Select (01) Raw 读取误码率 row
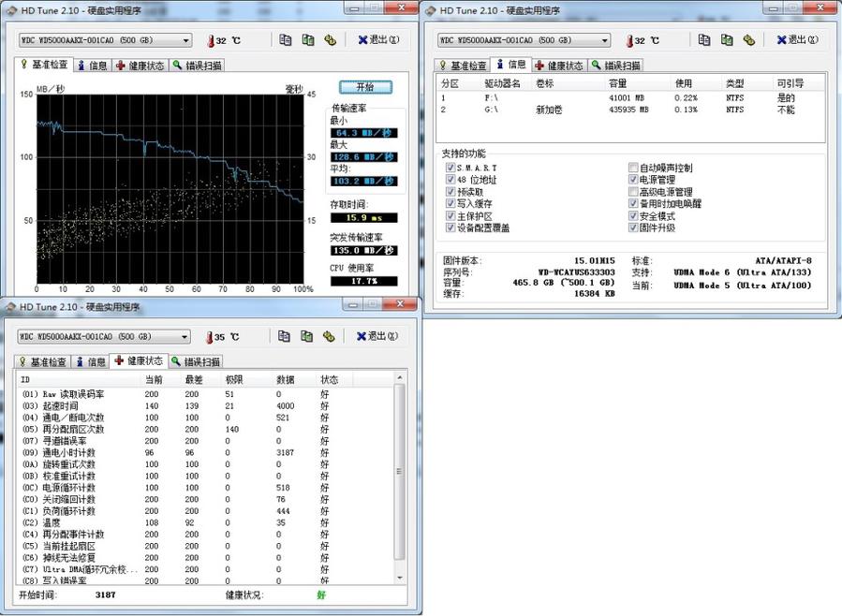Screen dimensions: 842x616 coord(206,394)
